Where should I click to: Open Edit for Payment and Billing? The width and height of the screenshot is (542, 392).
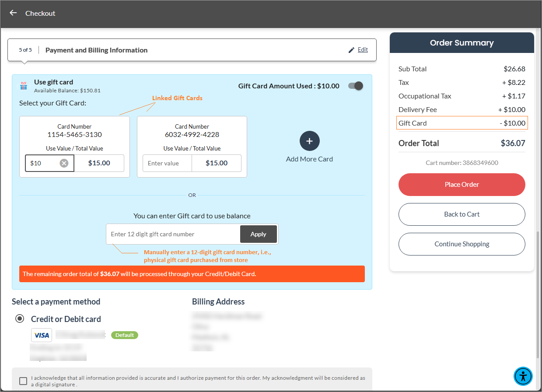tap(363, 50)
